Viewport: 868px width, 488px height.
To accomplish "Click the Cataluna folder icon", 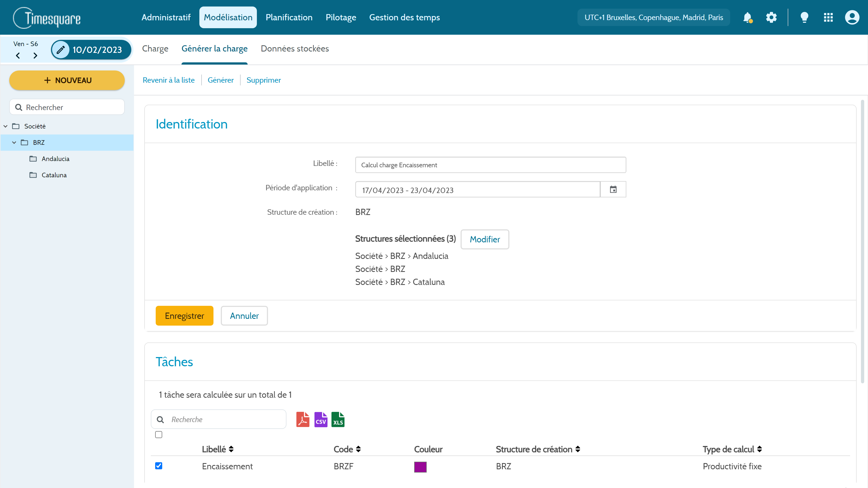I will (x=33, y=175).
